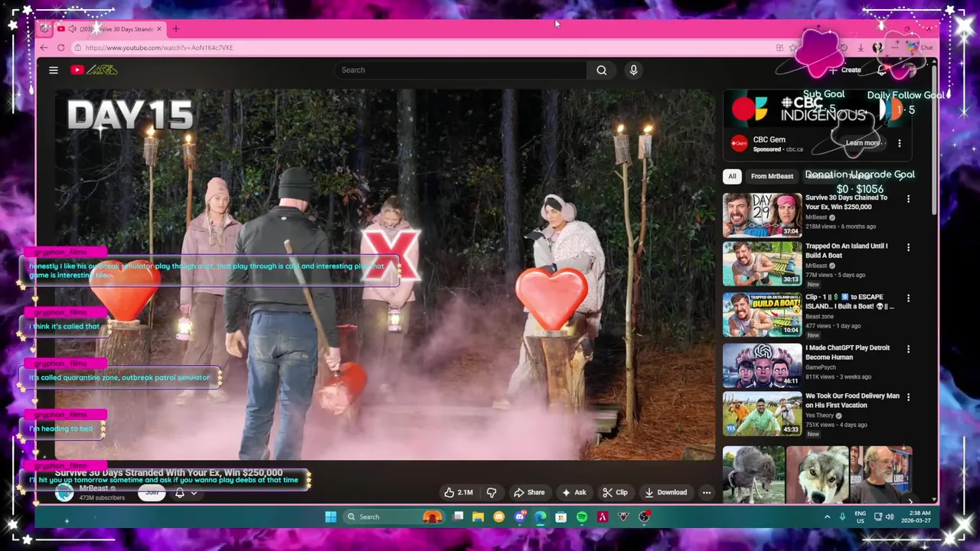Viewport: 980px width, 551px height.
Task: Open I Made ChatGPT Play Detroit video
Action: tap(762, 365)
